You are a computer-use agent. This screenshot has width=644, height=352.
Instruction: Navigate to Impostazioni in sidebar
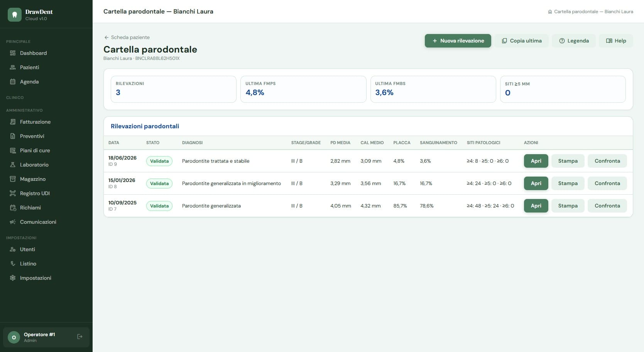pos(46,278)
